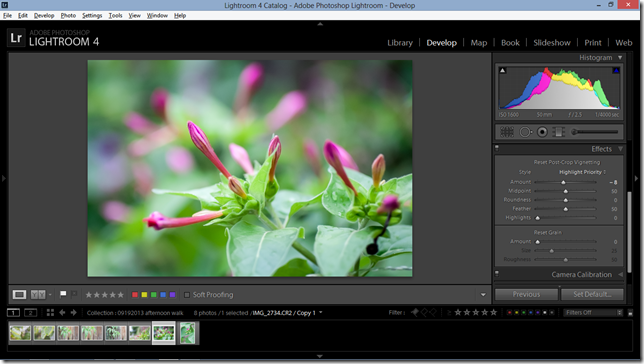Collapse the Histogram panel
The height and width of the screenshot is (364, 644).
[x=620, y=58]
